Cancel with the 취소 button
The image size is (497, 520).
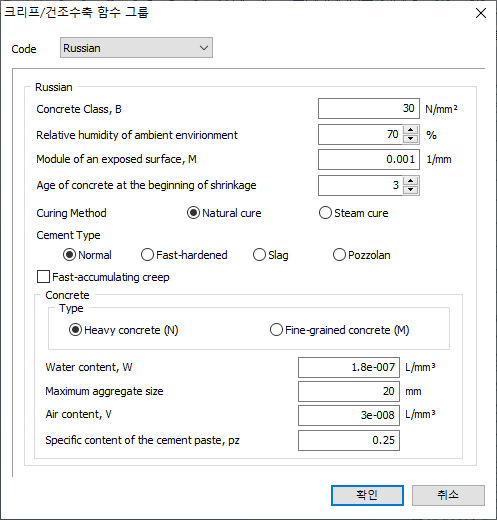tap(448, 495)
